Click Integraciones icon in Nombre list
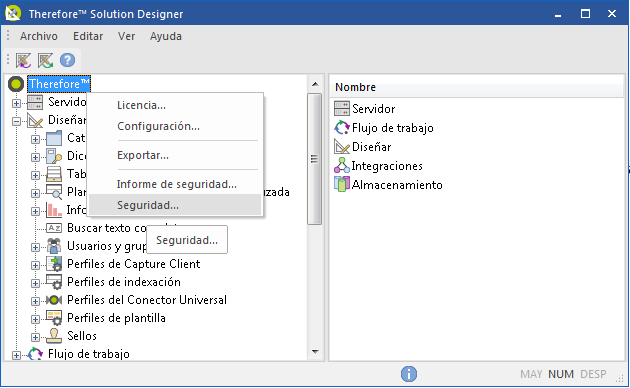The height and width of the screenshot is (388, 630). 342,165
